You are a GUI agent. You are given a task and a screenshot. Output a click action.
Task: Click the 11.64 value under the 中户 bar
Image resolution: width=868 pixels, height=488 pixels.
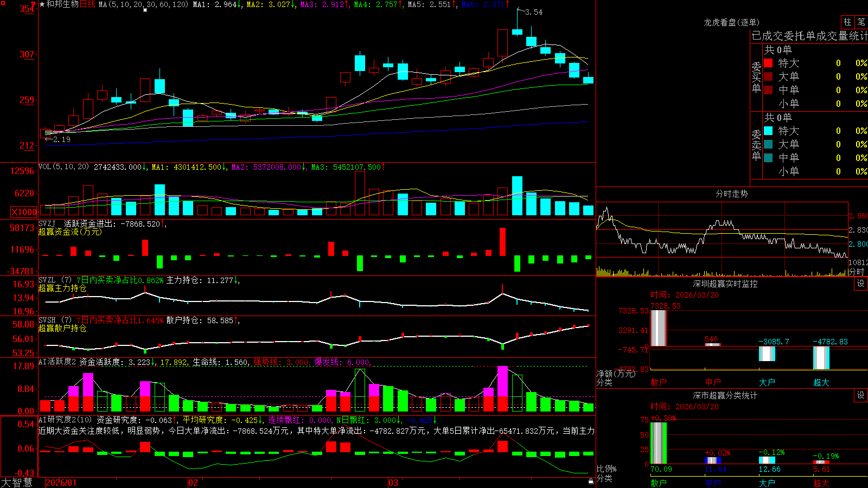pos(716,469)
